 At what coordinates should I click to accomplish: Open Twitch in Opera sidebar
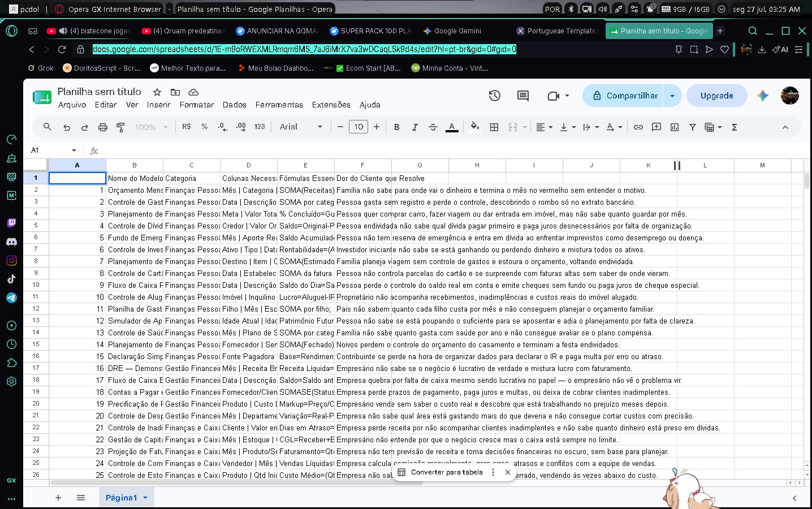point(11,223)
